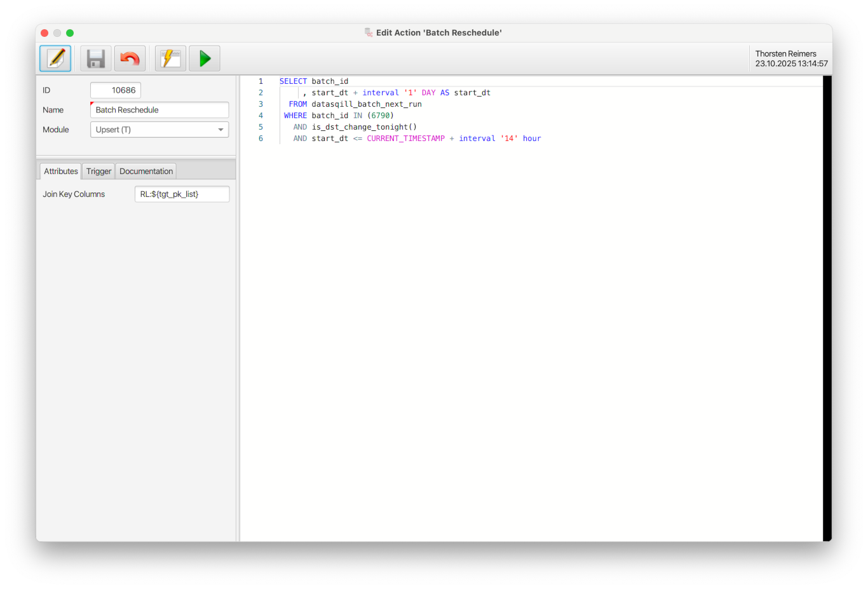Select the Attributes tab
The image size is (868, 589).
coord(61,172)
